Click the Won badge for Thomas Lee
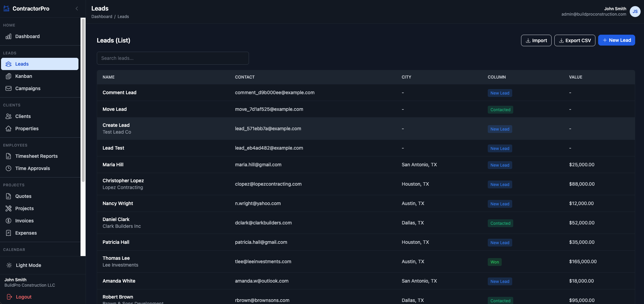This screenshot has height=304, width=644. tap(495, 262)
